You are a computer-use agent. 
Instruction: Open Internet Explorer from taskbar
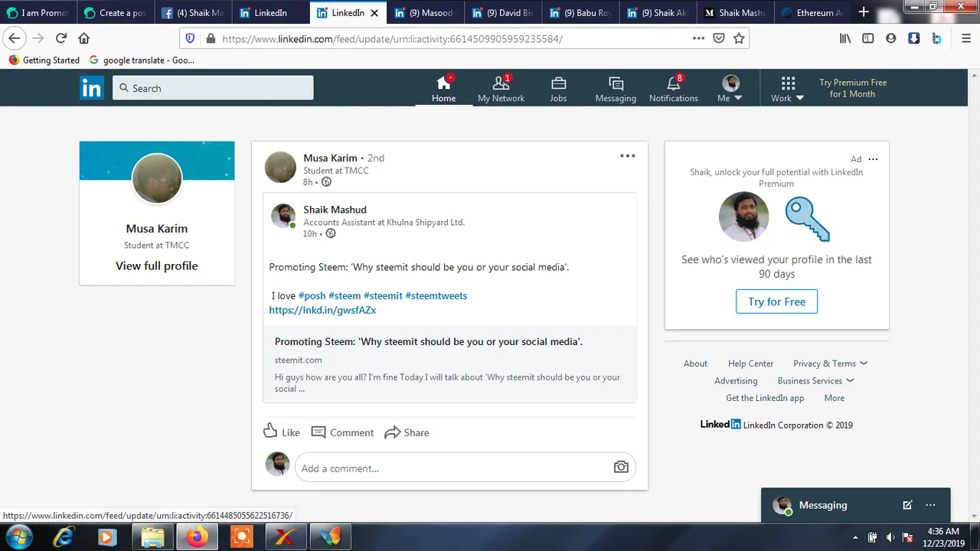coord(64,537)
